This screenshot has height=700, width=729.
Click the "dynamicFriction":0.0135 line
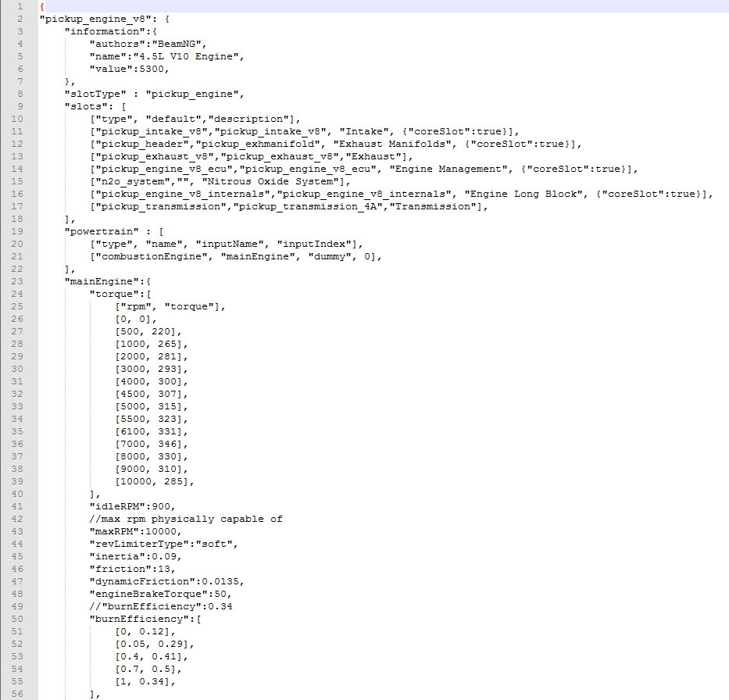click(166, 581)
